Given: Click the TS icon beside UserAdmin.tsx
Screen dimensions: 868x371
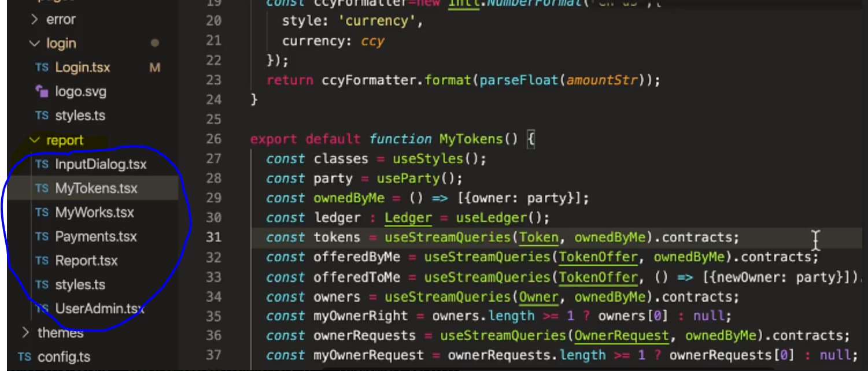Looking at the screenshot, I should (42, 309).
